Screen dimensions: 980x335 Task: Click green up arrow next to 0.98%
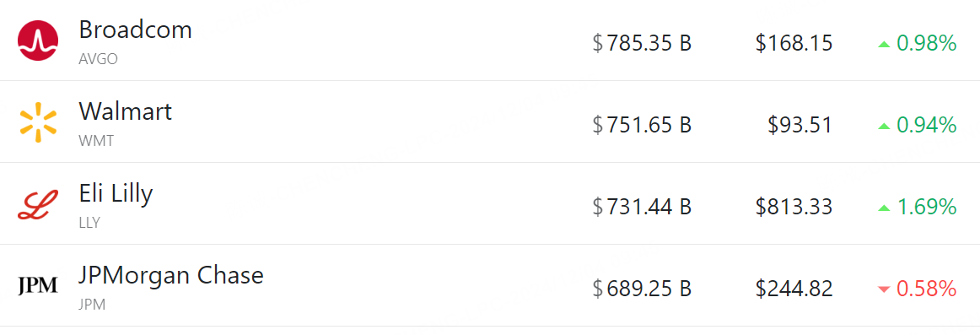pos(883,44)
